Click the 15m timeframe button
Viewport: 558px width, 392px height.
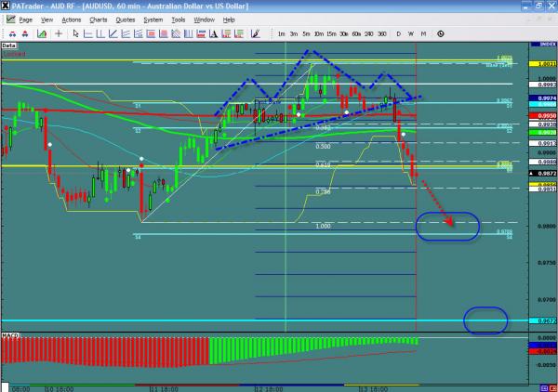point(331,33)
